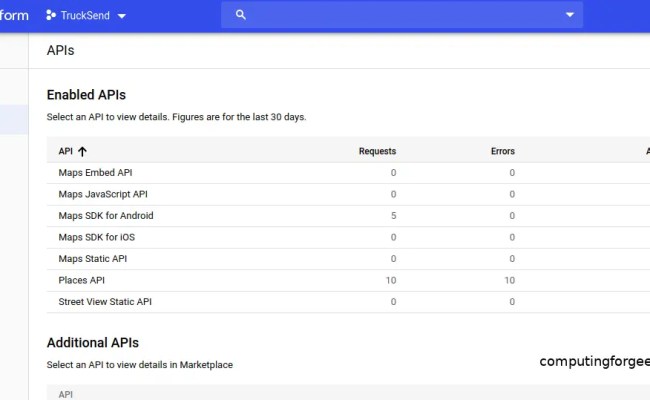Open Maps JavaScript API details
Image resolution: width=650 pixels, height=400 pixels.
(103, 194)
